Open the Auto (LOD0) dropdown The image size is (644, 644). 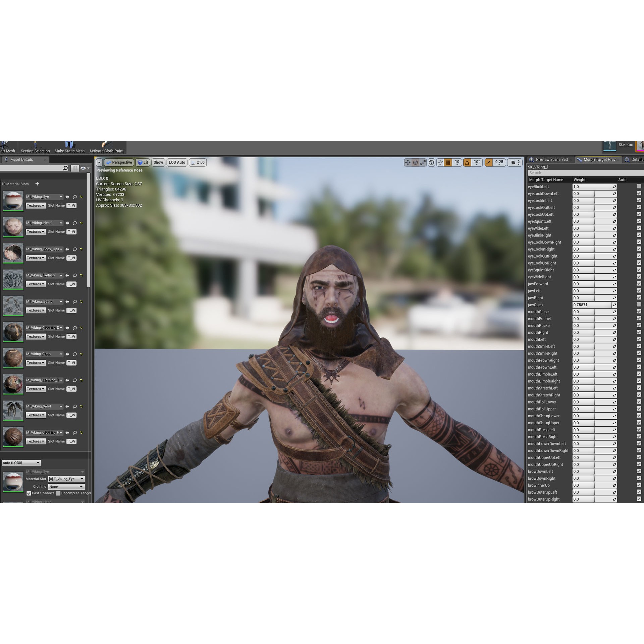pyautogui.click(x=21, y=463)
